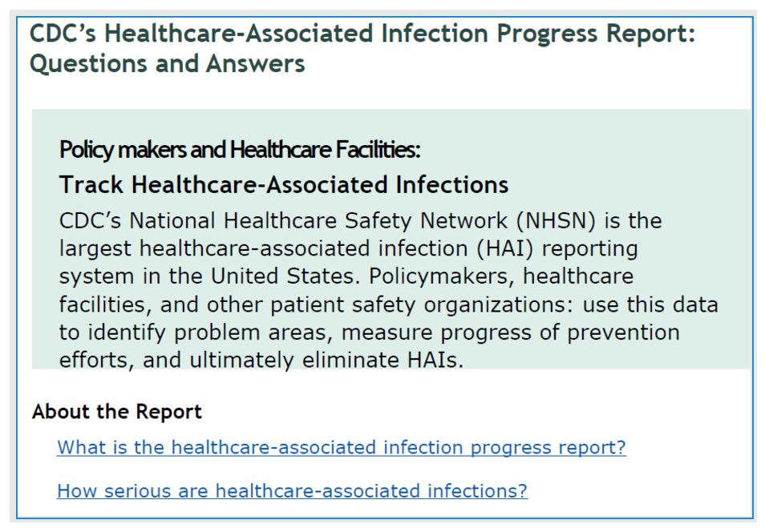Viewport: 765px width, 532px height.
Task: Click the 'Questions and Answers' title line
Action: click(x=167, y=64)
